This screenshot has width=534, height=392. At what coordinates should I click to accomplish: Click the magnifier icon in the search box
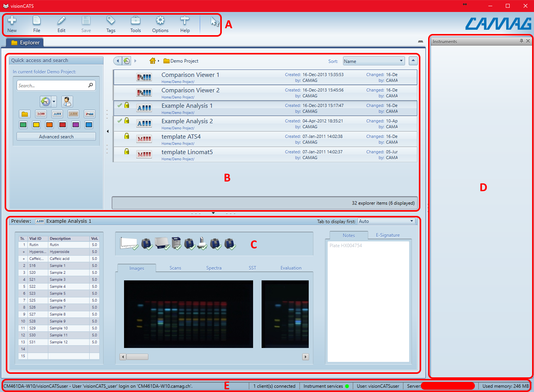tap(90, 85)
